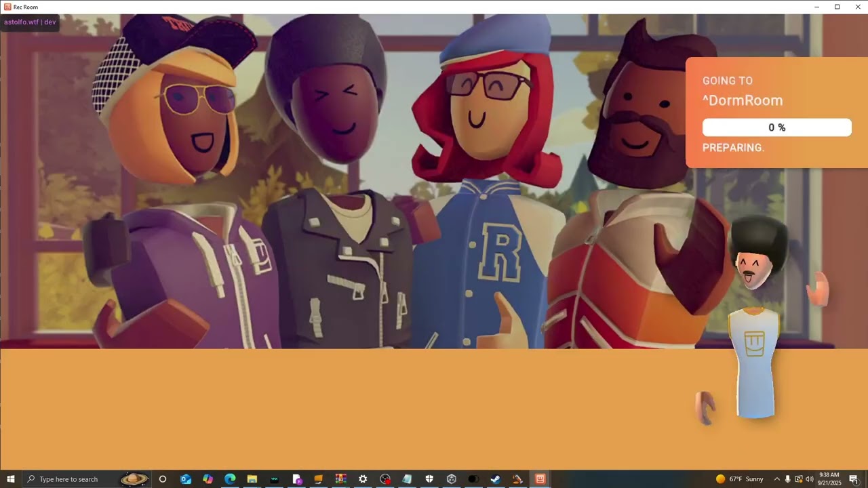This screenshot has width=868, height=488.
Task: Open Steam from the taskbar
Action: [496, 479]
